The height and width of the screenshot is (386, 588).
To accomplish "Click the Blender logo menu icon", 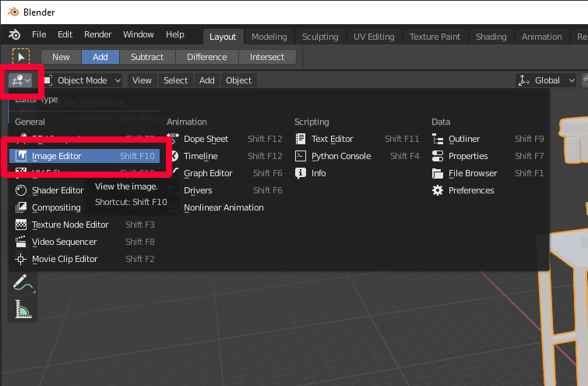I will point(14,34).
